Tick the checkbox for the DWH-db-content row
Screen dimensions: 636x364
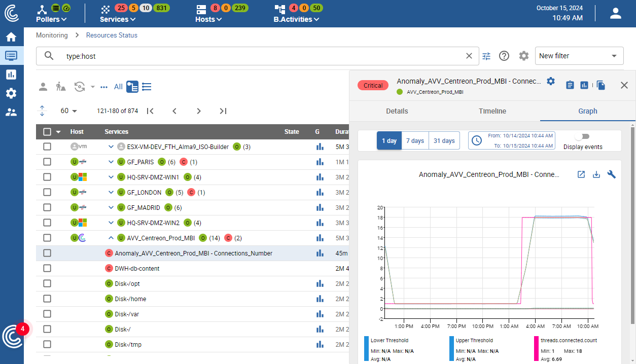(47, 268)
